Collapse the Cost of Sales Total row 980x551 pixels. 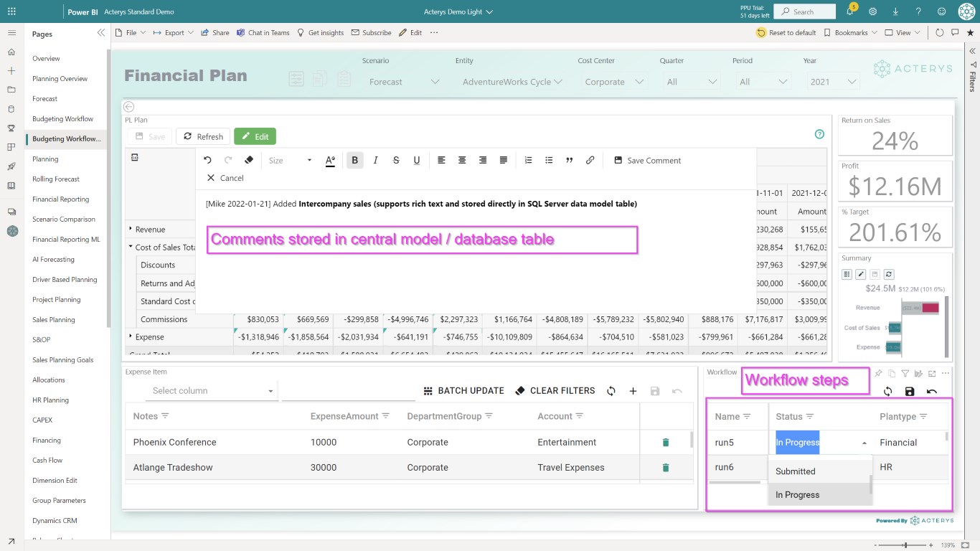click(x=131, y=247)
